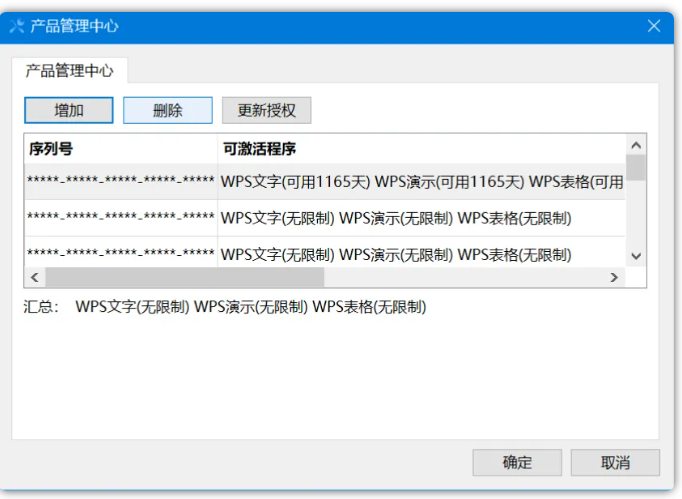Viewport: 682px width, 499px height.
Task: Confirm with the 确定 button
Action: click(x=517, y=462)
